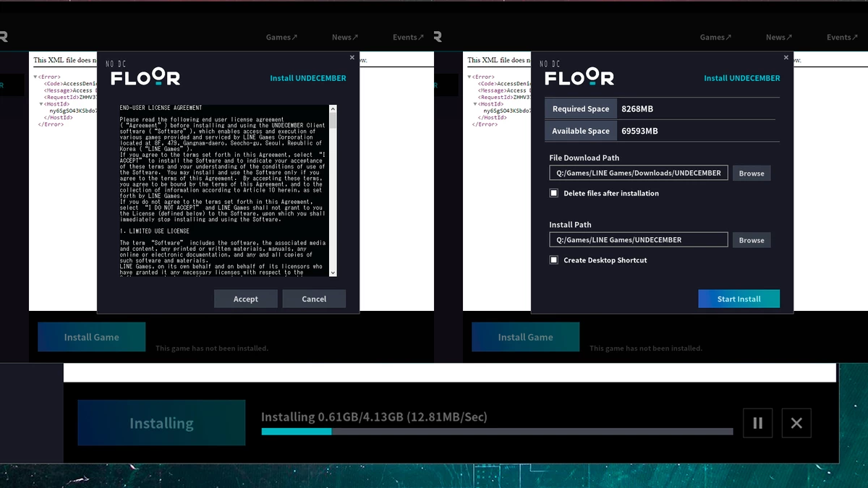Pause the UNDECEMBER installation
The width and height of the screenshot is (868, 488).
click(757, 423)
